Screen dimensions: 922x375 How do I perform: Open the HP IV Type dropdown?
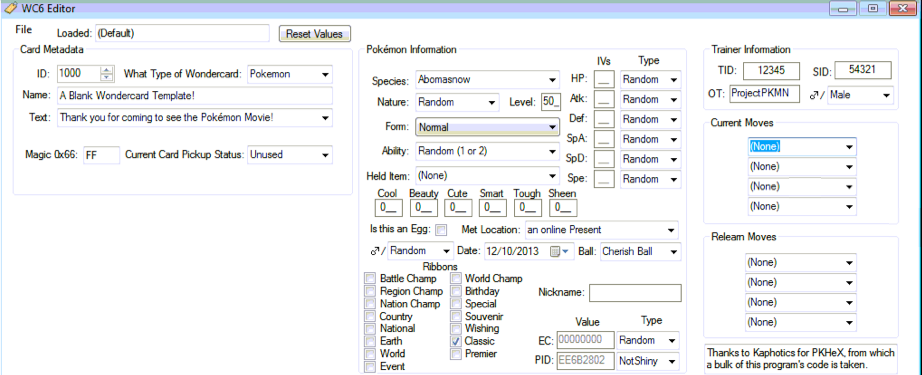(x=650, y=79)
